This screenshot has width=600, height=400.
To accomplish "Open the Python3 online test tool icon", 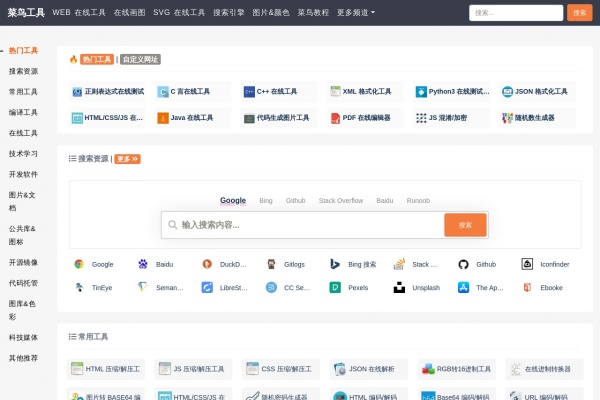I will [421, 91].
